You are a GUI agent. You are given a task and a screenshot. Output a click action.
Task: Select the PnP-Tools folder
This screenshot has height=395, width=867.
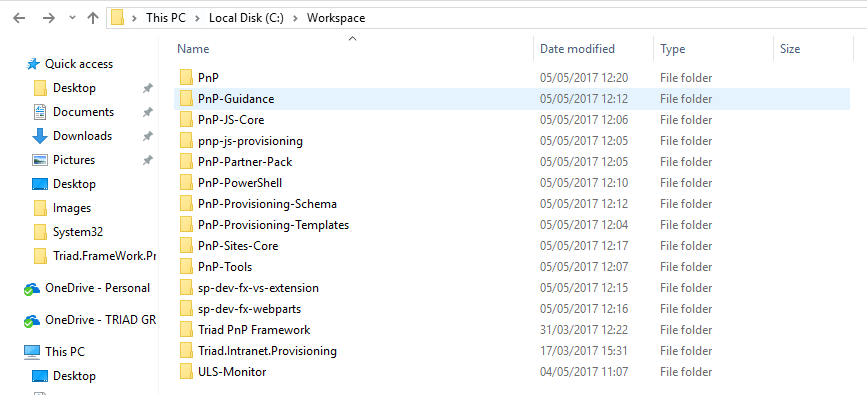tap(225, 267)
